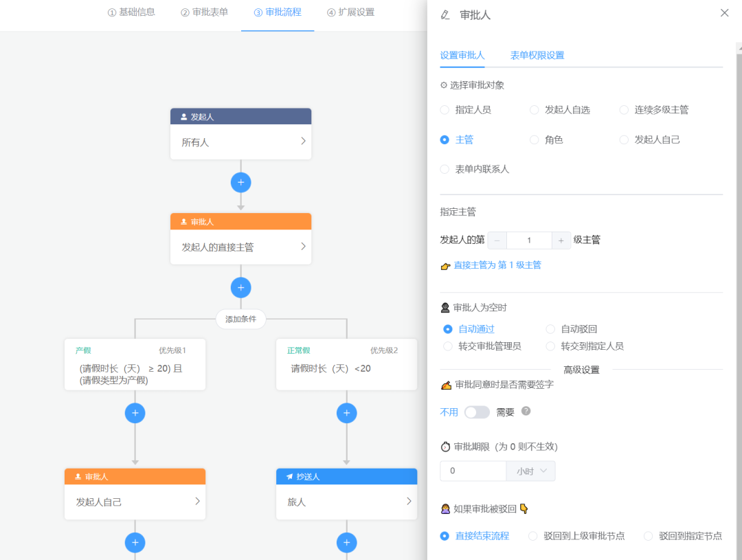Add node below the 产假 condition branch
Image resolution: width=742 pixels, height=560 pixels.
click(x=135, y=413)
